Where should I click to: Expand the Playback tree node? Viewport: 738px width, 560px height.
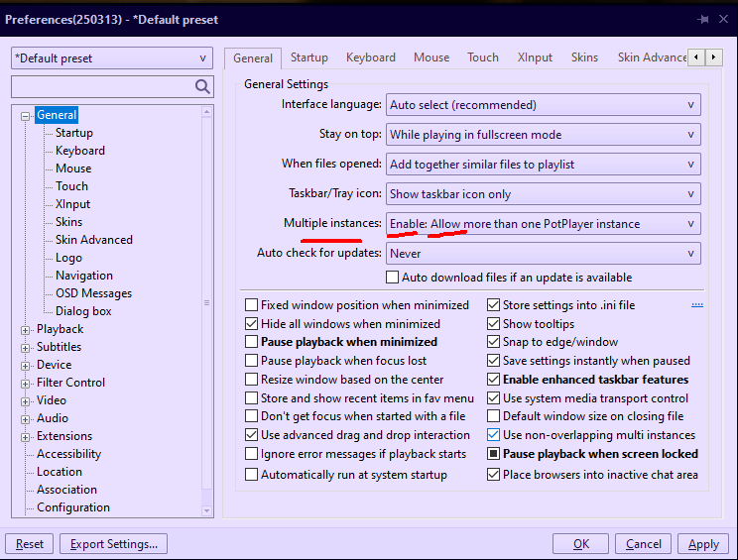coord(26,330)
